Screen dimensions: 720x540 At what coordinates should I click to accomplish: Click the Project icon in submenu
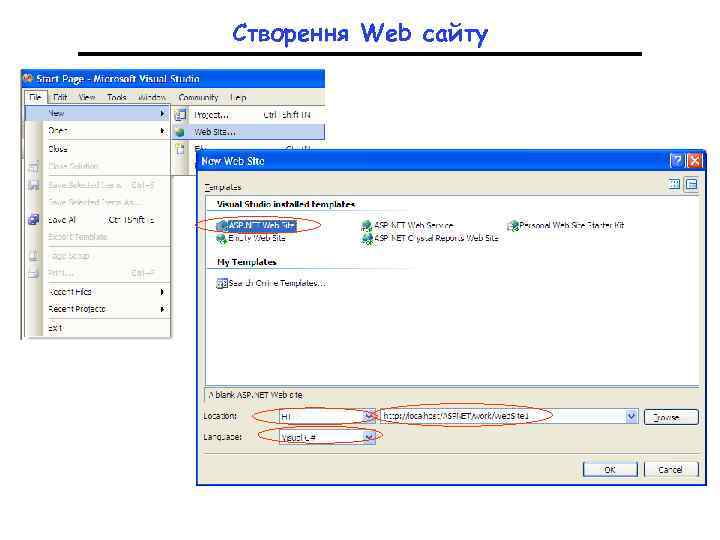180,115
